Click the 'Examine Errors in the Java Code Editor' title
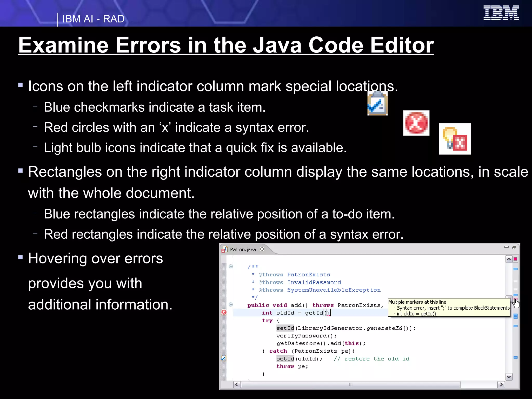The height and width of the screenshot is (399, 532). 226,45
